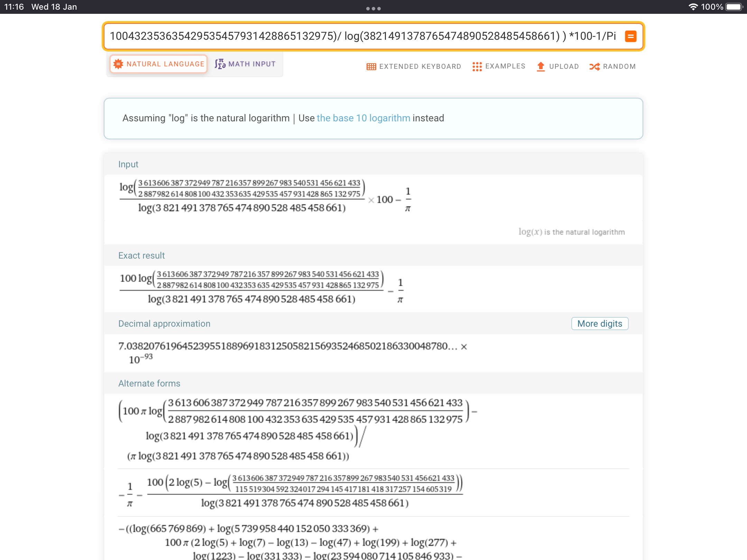This screenshot has height=560, width=747.
Task: Click the Random shuffle icon
Action: (594, 66)
